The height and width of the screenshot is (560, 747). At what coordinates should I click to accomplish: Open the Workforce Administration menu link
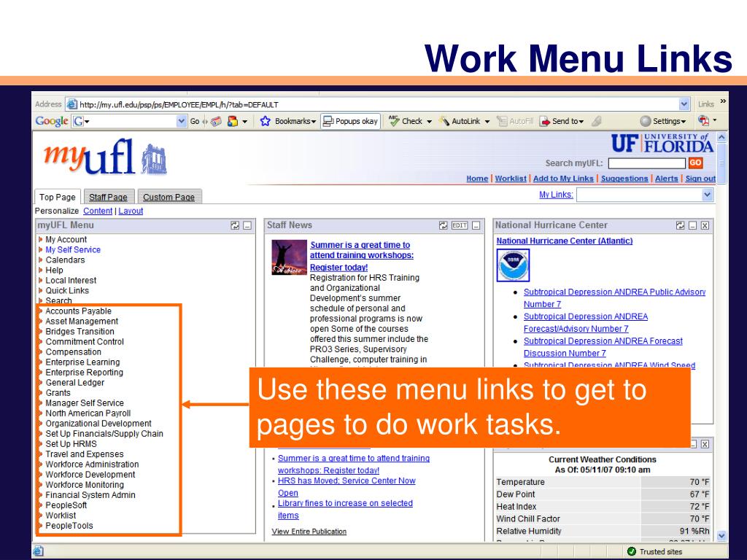coord(92,464)
